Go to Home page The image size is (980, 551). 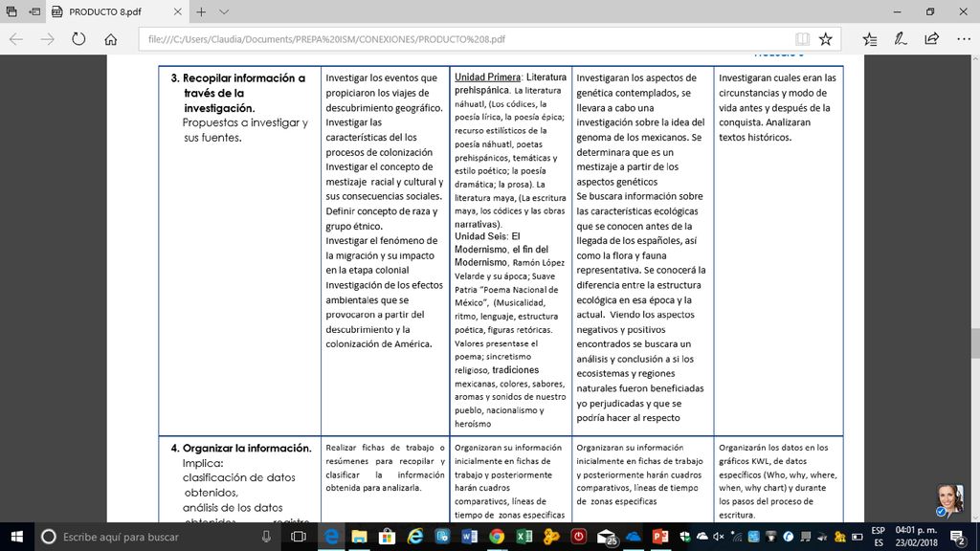(111, 38)
